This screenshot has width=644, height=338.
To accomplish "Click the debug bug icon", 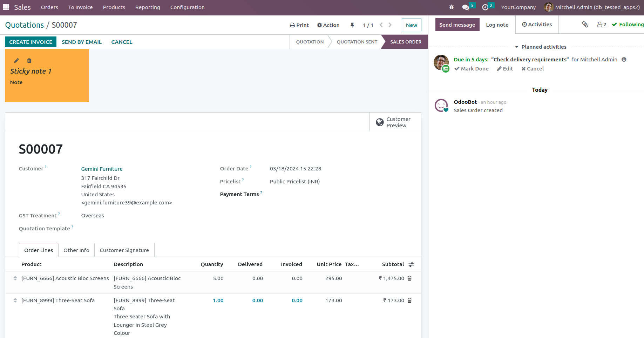I will [x=451, y=7].
